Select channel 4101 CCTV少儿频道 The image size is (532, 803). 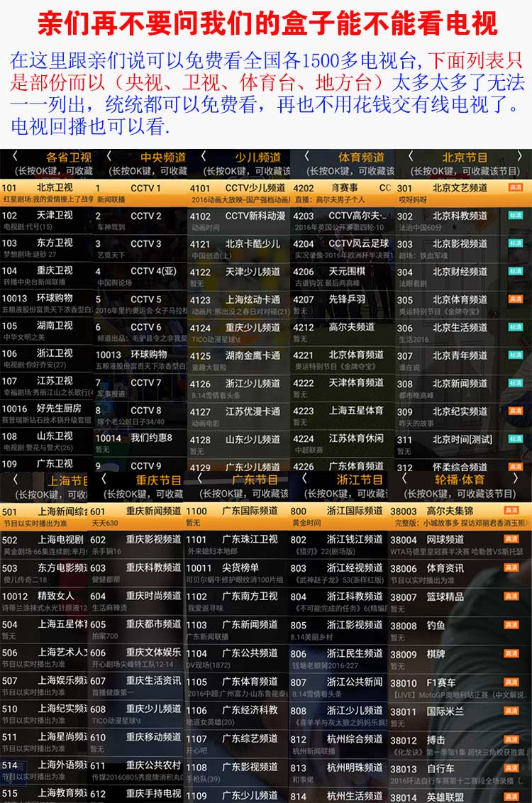tap(239, 192)
